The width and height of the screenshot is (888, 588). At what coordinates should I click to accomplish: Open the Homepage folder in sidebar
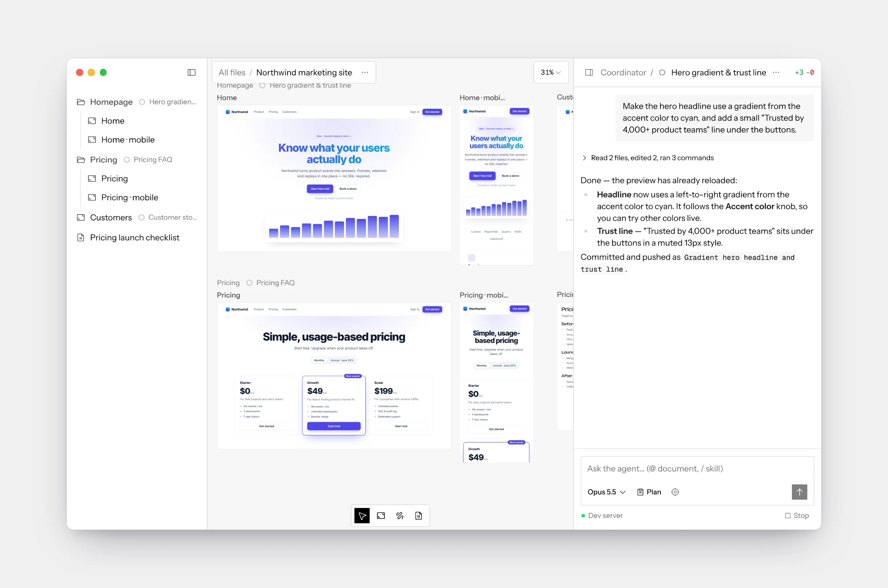click(x=105, y=102)
